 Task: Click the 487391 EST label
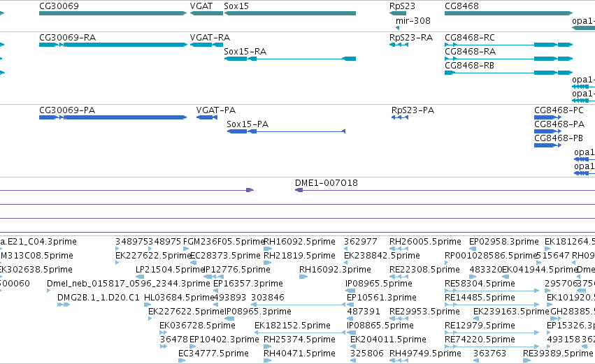click(x=363, y=312)
